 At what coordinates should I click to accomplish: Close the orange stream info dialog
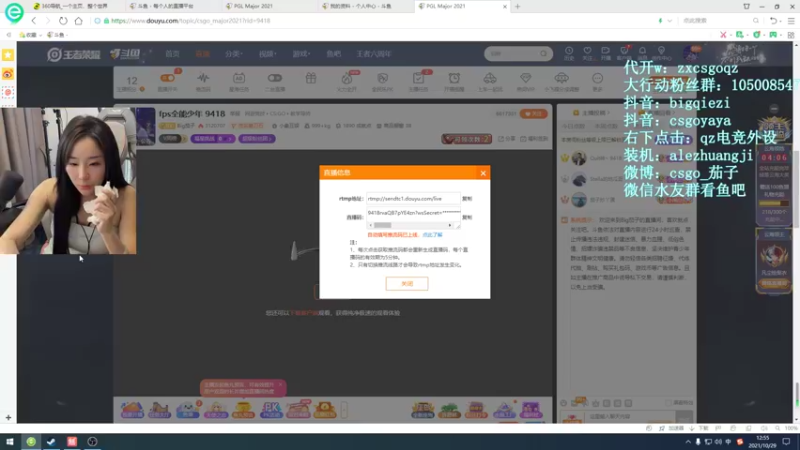coord(483,173)
